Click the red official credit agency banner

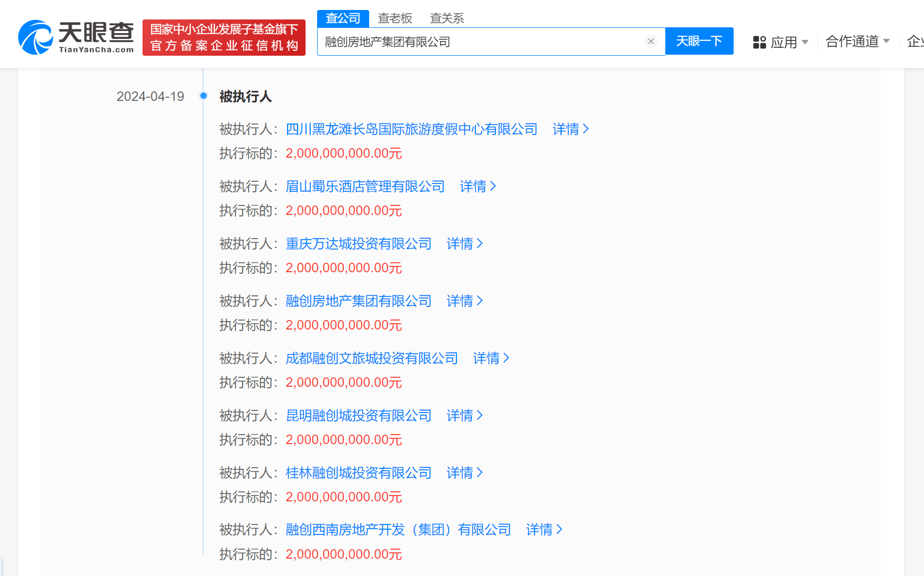coord(224,37)
